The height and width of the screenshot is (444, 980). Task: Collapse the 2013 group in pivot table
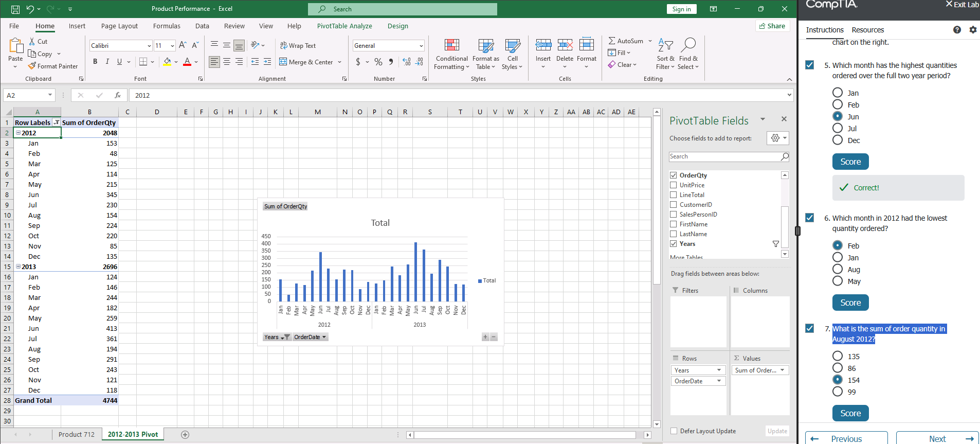[18, 267]
